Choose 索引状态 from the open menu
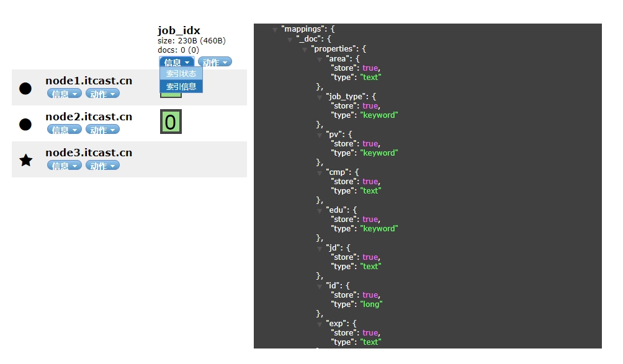This screenshot has width=623, height=364. pos(181,73)
